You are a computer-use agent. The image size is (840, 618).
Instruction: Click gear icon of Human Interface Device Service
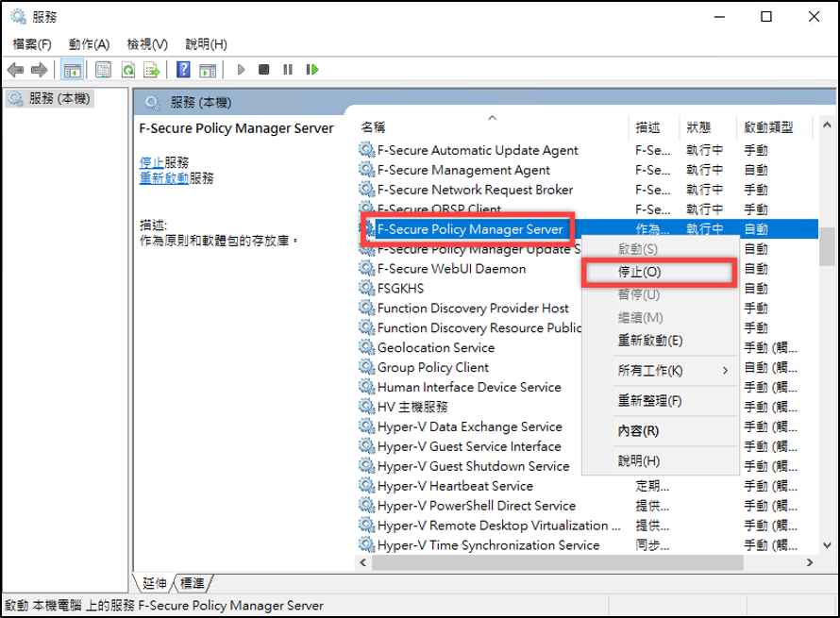click(366, 387)
